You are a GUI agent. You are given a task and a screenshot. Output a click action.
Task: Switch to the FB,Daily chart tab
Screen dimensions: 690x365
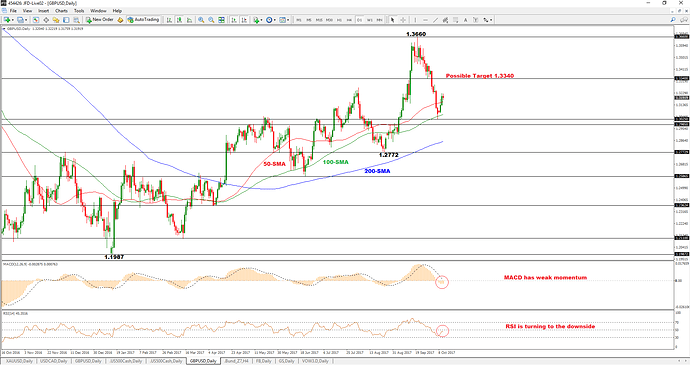pyautogui.click(x=264, y=361)
